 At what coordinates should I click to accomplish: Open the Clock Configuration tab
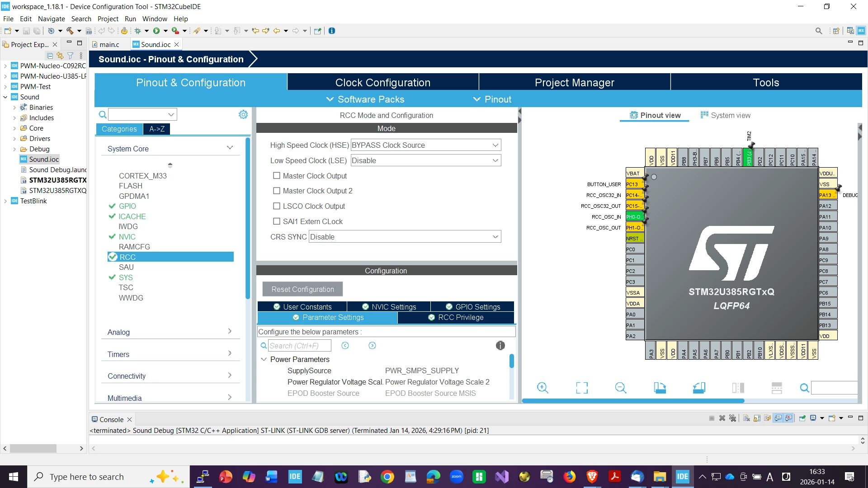383,82
